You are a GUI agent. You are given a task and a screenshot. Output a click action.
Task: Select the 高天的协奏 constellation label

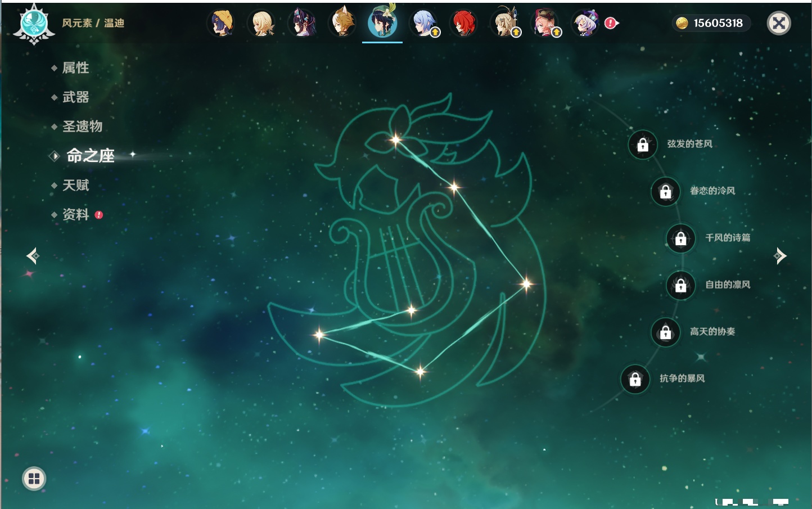tap(712, 331)
